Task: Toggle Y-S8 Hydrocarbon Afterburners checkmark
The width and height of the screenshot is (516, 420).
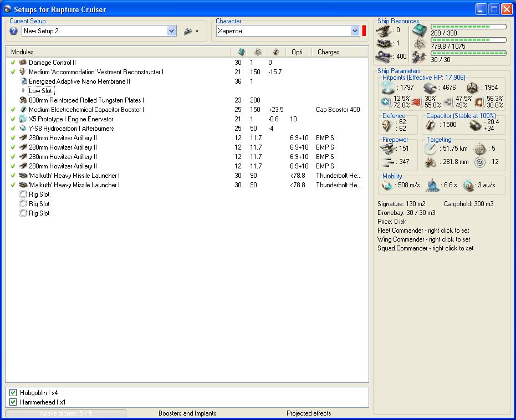Action: 13,128
